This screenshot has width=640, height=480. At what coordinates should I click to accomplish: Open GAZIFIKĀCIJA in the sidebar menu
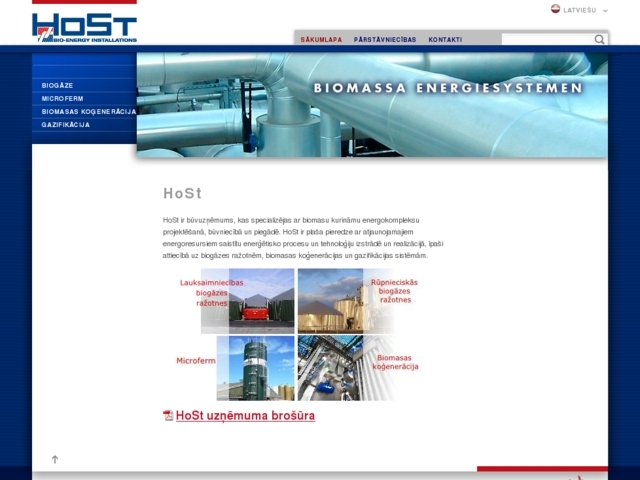(66, 124)
